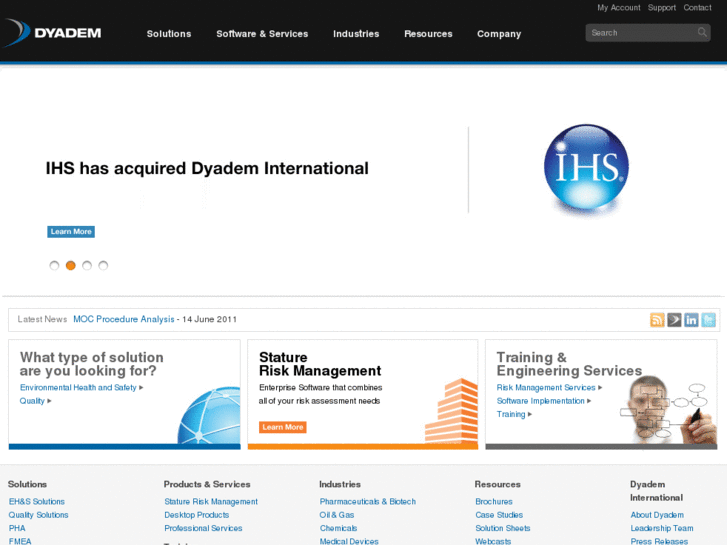
Task: Click the IHS globe logo
Action: click(x=586, y=170)
